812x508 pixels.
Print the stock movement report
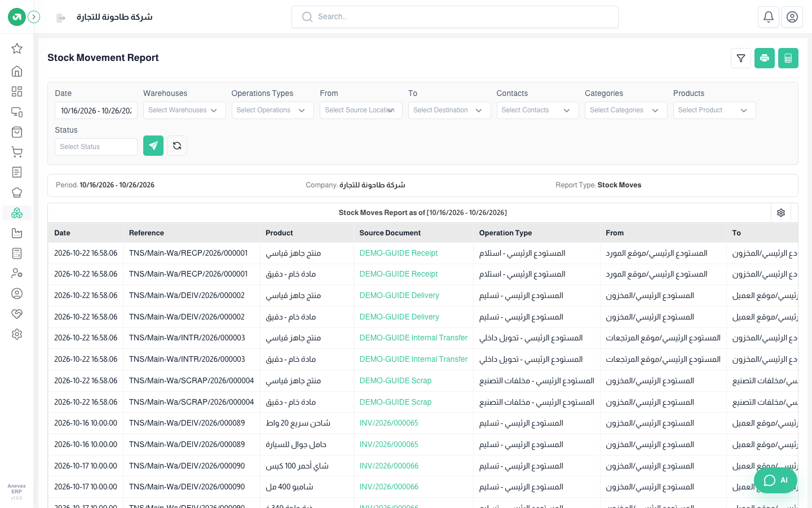[765, 58]
